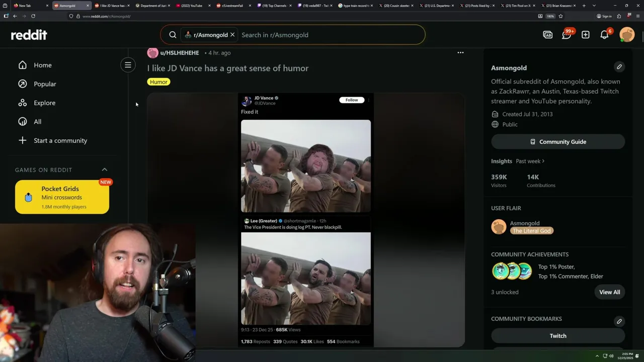Open the Twitch community bookmark
The width and height of the screenshot is (644, 362).
[558, 336]
